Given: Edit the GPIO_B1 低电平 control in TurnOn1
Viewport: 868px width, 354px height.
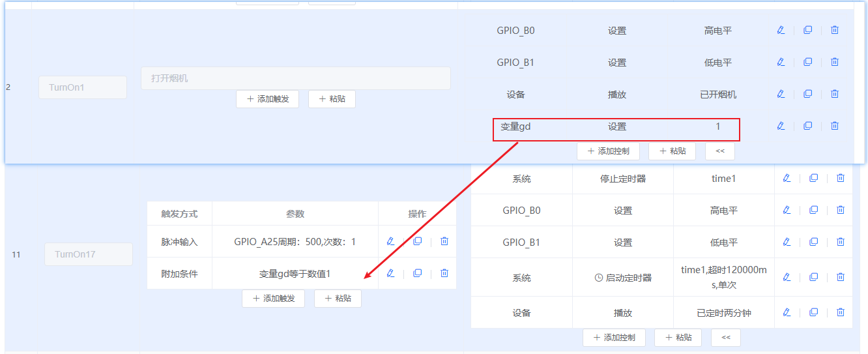Looking at the screenshot, I should (x=781, y=62).
